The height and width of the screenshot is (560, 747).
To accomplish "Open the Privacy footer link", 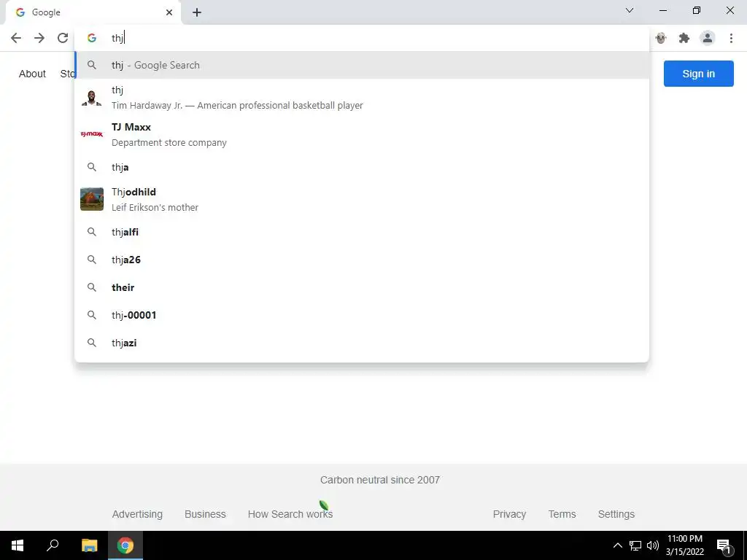I will 509,514.
